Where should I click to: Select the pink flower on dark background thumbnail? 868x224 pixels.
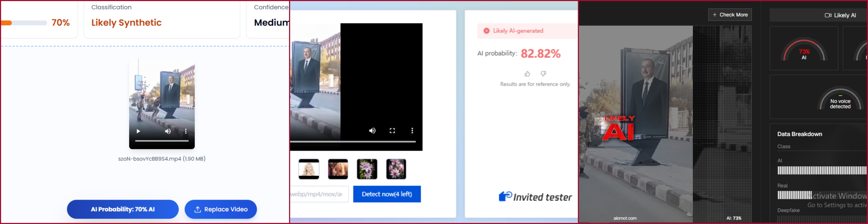(396, 169)
